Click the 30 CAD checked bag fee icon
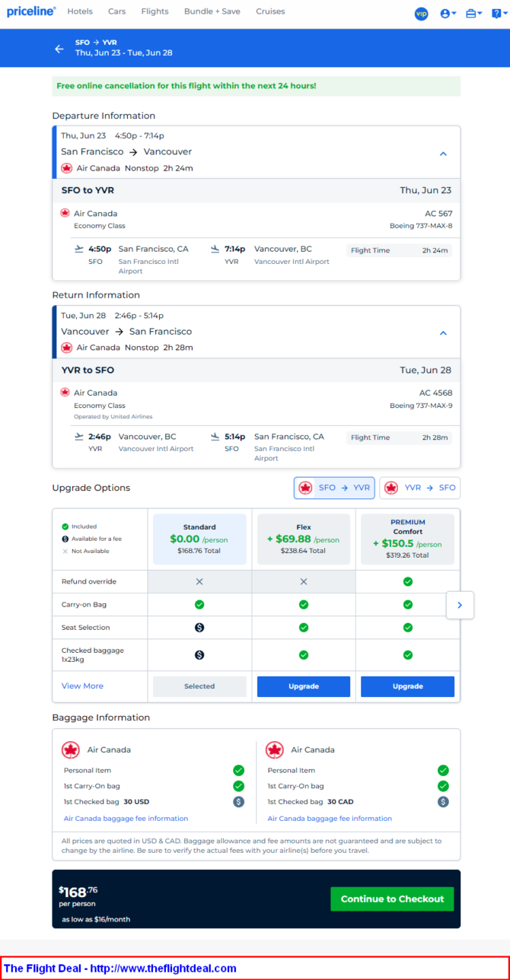This screenshot has width=510, height=980. (x=443, y=801)
